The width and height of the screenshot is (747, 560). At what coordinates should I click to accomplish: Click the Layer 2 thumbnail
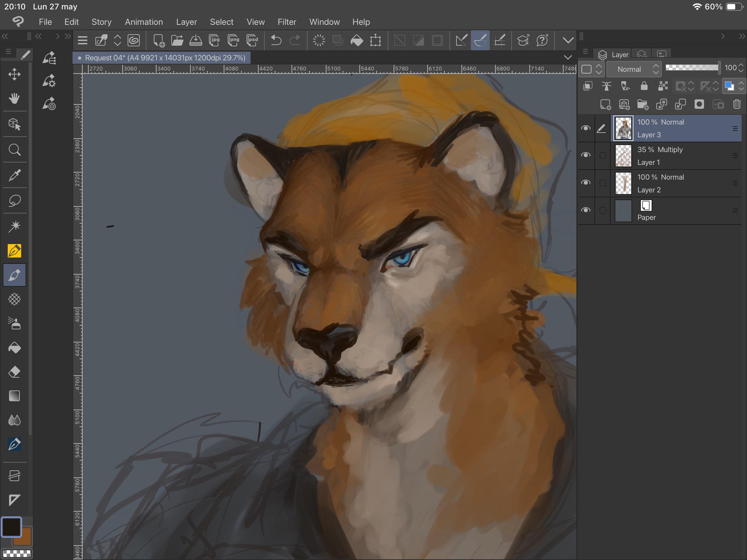(623, 183)
